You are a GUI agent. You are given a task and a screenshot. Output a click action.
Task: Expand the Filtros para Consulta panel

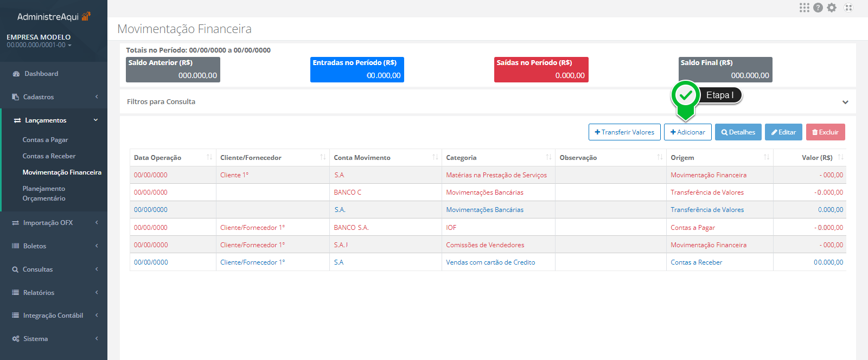coord(845,102)
